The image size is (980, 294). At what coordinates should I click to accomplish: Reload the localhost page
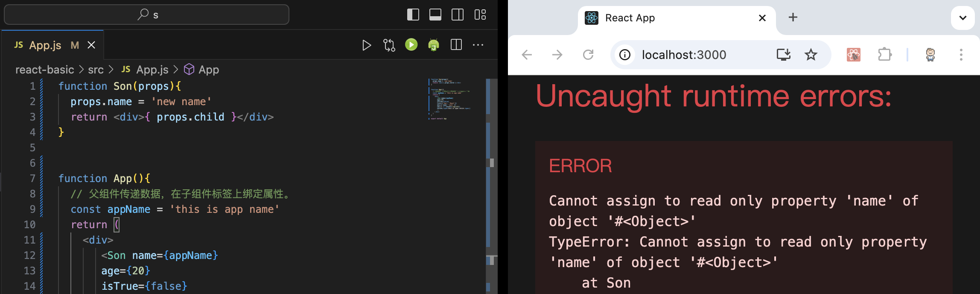588,55
